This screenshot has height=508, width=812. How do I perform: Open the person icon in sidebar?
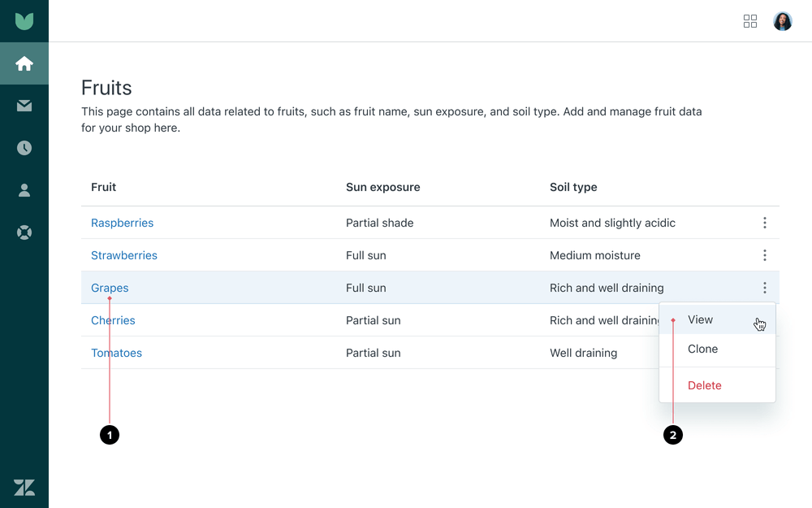(24, 190)
